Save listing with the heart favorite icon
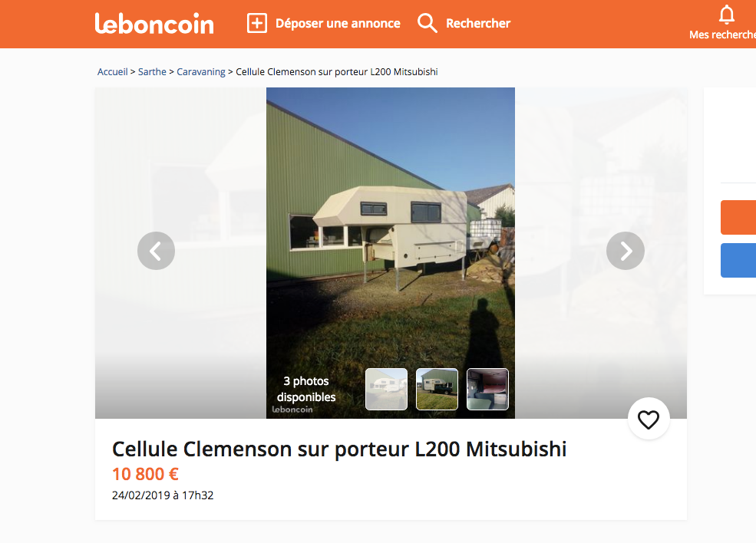 [649, 420]
